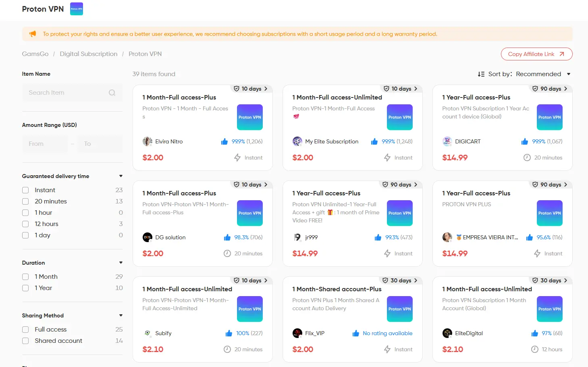
Task: Click Copy Affiliate Link button
Action: point(536,54)
